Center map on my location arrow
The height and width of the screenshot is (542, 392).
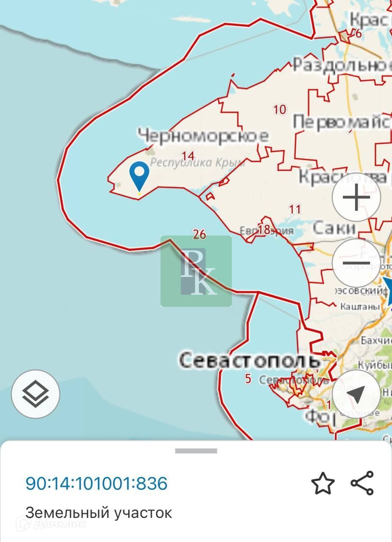(356, 394)
